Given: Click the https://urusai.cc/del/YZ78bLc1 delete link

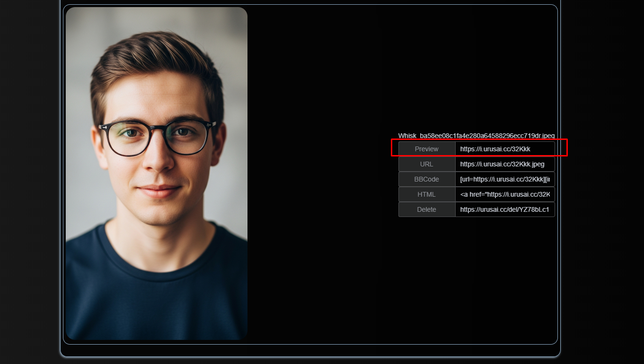Looking at the screenshot, I should 504,209.
